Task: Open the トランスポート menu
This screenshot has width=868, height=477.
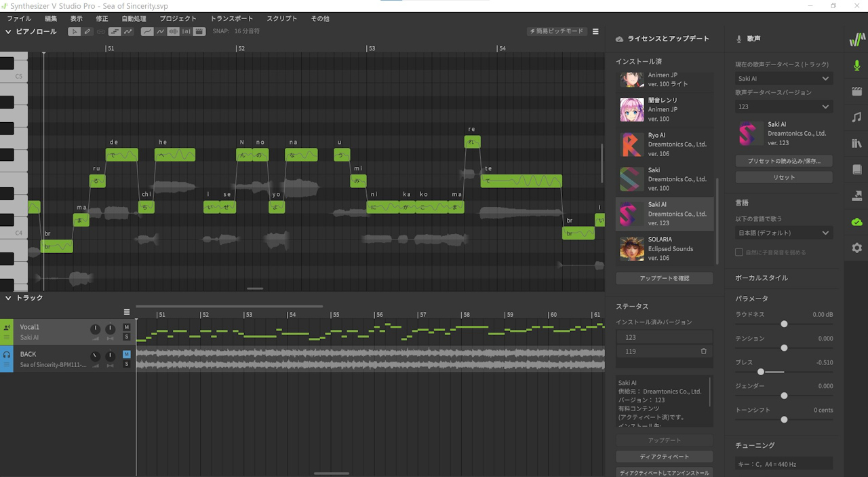Action: [232, 18]
